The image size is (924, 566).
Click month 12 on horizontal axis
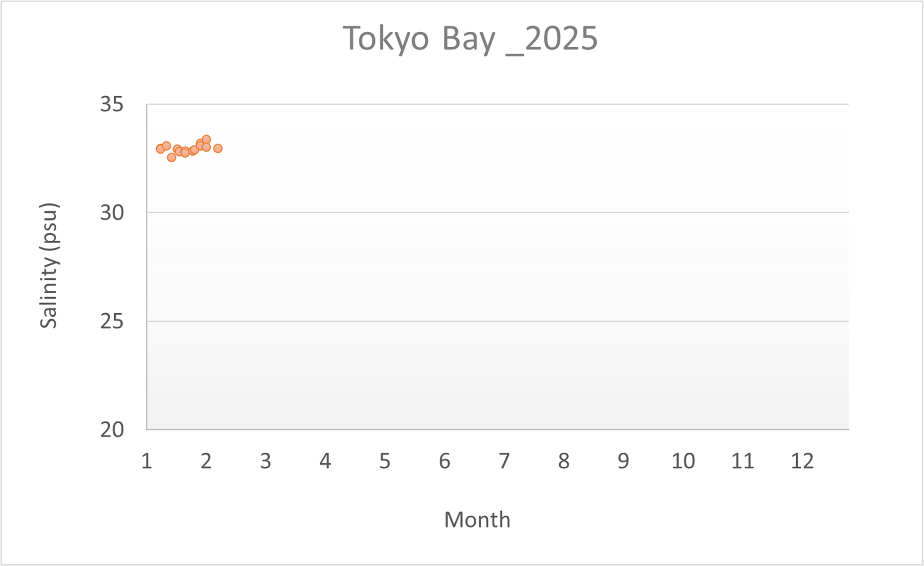[802, 461]
